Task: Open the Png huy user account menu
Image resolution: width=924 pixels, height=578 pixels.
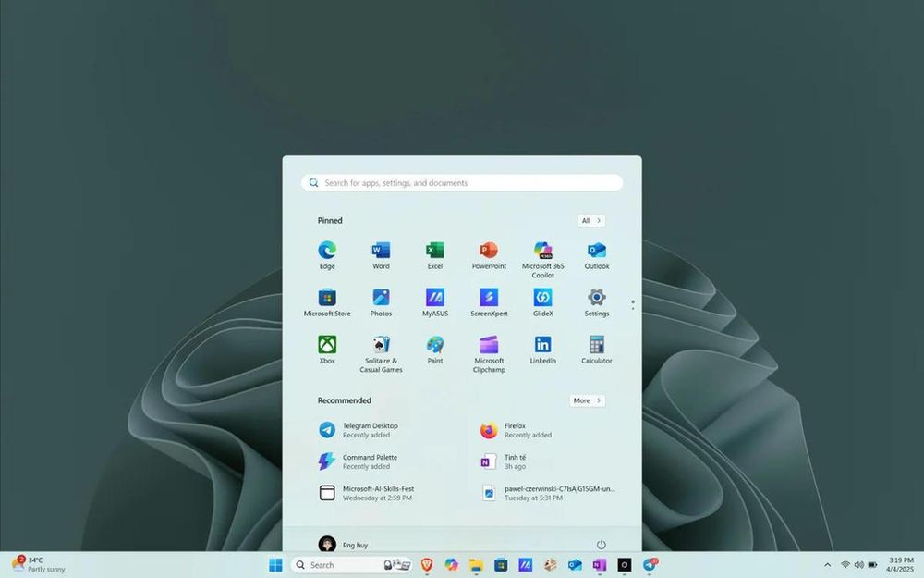Action: (344, 545)
